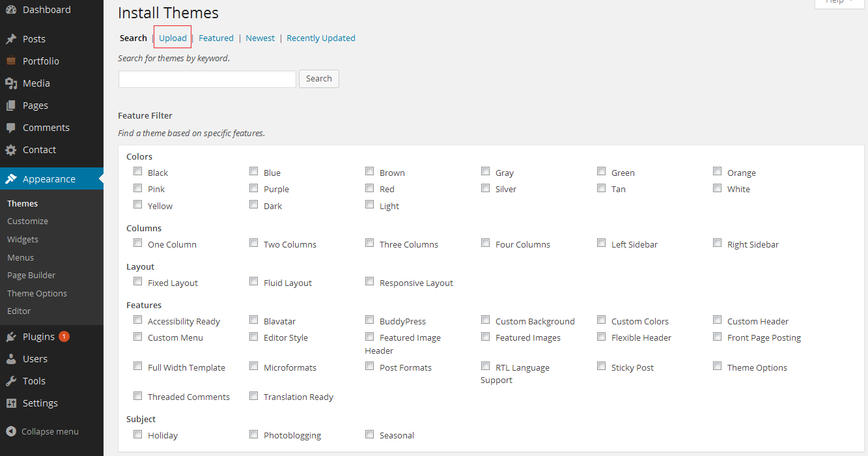Click the Media icon in sidebar
The width and height of the screenshot is (868, 456).
(x=11, y=83)
